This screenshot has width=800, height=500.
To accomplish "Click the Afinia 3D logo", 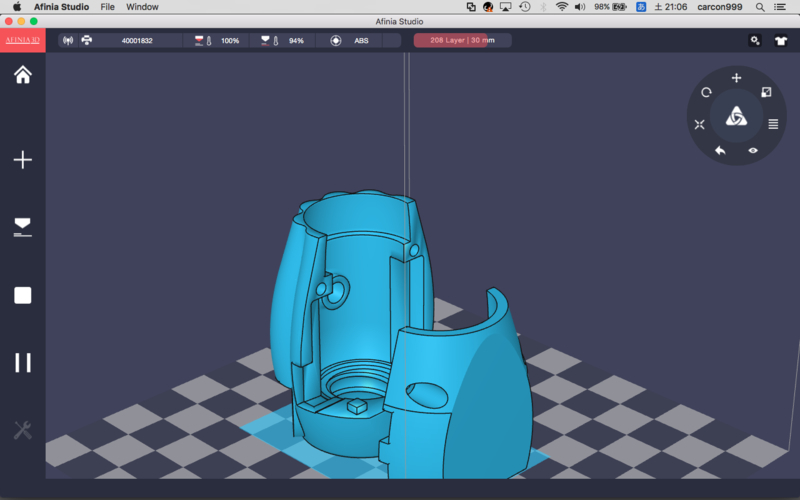I will coord(22,40).
